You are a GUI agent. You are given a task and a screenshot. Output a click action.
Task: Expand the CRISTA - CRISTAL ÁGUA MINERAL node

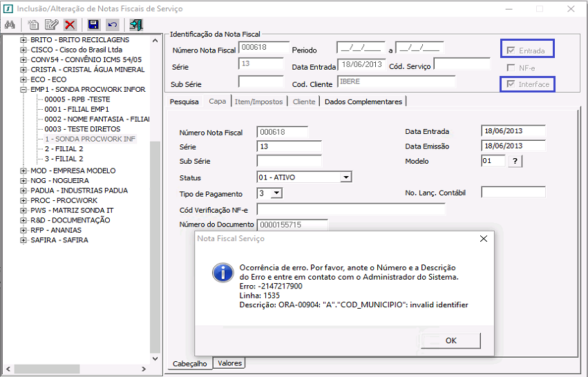(x=23, y=69)
